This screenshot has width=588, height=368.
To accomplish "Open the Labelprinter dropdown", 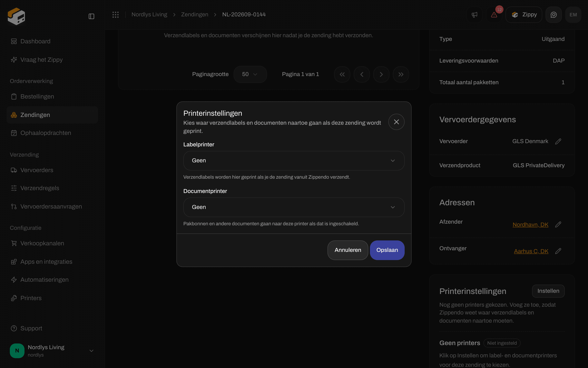I will click(294, 161).
